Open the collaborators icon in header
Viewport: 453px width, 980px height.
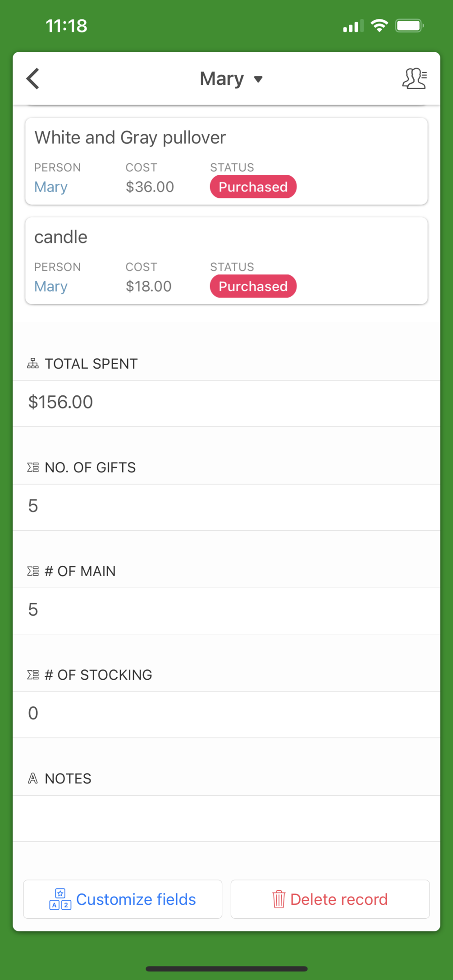click(414, 79)
